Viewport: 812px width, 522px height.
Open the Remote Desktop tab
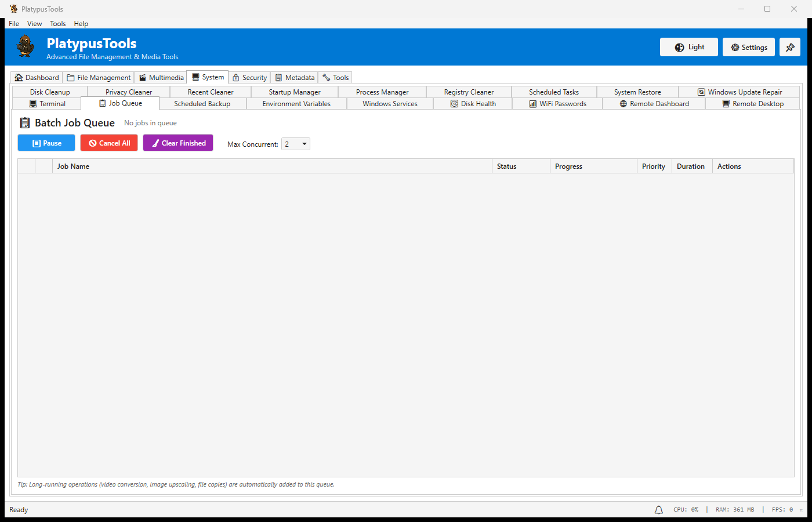pos(752,104)
